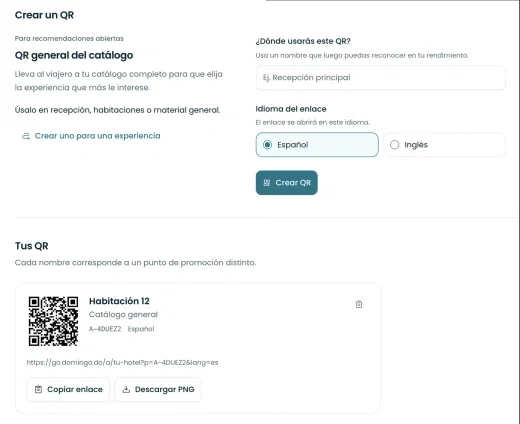Screen dimensions: 520x424
Task: Click the QR grid icon in Crear QR
Action: tap(267, 183)
